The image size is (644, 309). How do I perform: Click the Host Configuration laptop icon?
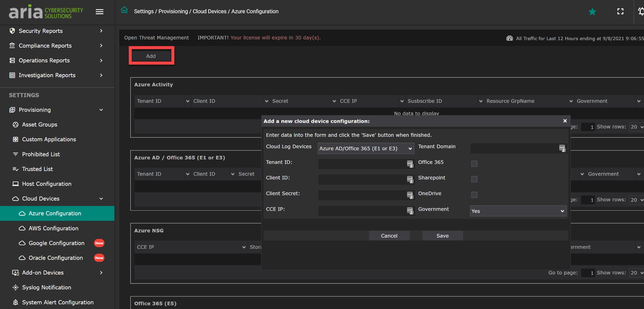(x=15, y=184)
